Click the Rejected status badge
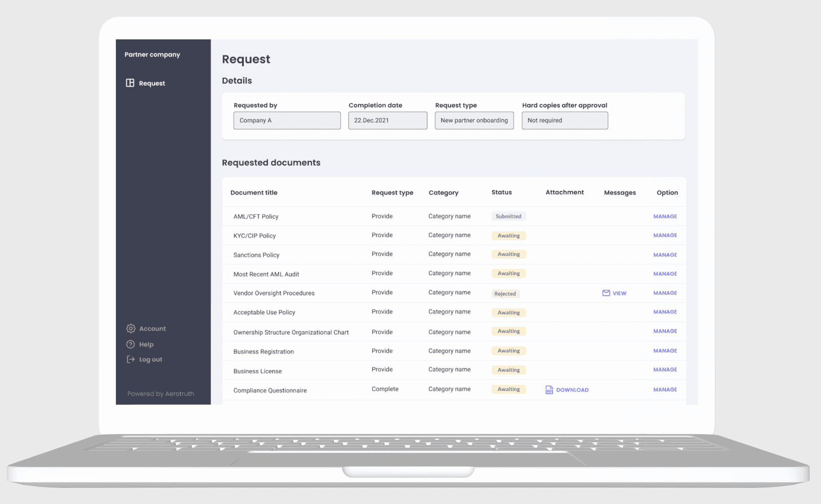Screen dimensions: 821x504 [505, 294]
